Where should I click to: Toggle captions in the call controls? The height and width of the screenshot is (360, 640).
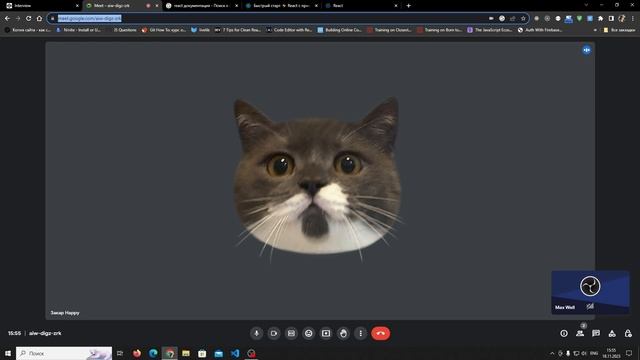point(291,333)
